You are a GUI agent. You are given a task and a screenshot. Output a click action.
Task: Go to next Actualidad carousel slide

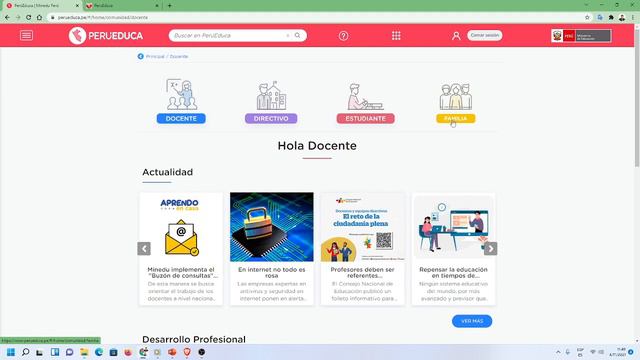tap(491, 249)
